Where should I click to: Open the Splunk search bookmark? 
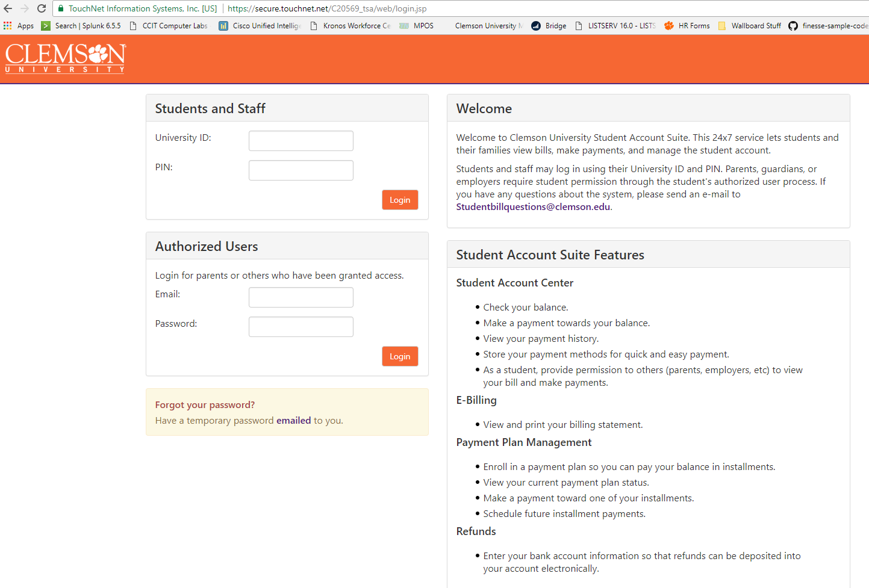pyautogui.click(x=81, y=26)
